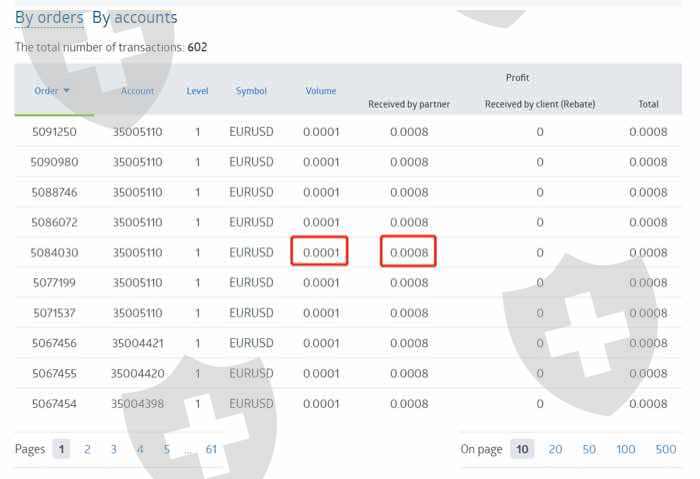This screenshot has height=479, width=700.
Task: Select order number 5086072
Action: [54, 222]
